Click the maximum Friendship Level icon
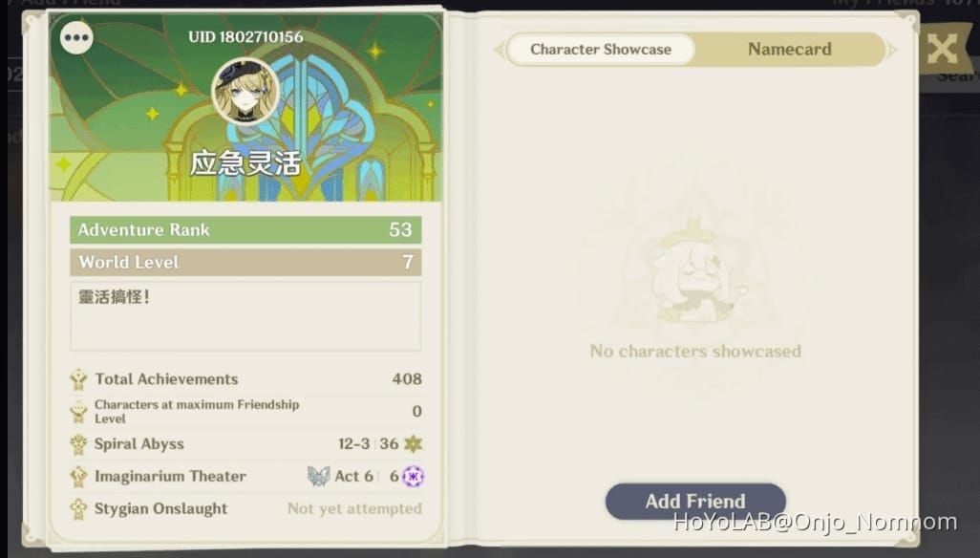This screenshot has width=980, height=558. [x=78, y=412]
